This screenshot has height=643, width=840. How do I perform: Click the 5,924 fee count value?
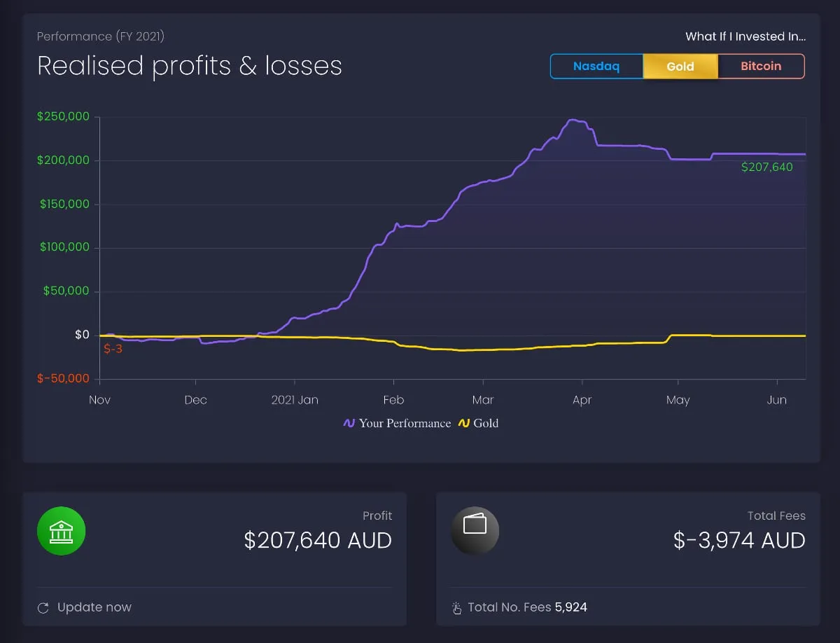(x=571, y=607)
